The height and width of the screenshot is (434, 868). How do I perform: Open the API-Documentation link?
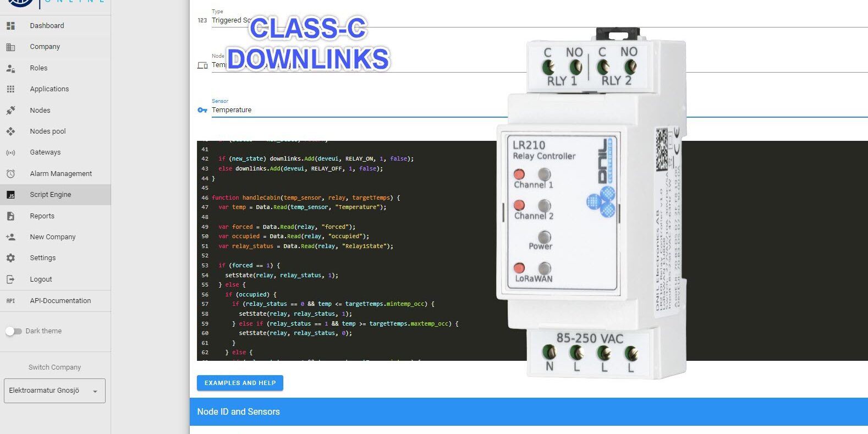[61, 301]
